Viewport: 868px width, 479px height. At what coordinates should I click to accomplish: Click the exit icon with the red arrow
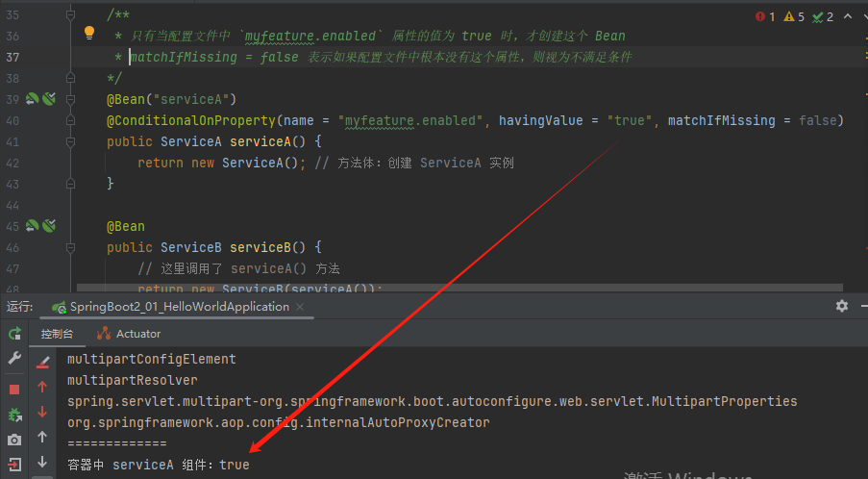(x=15, y=464)
